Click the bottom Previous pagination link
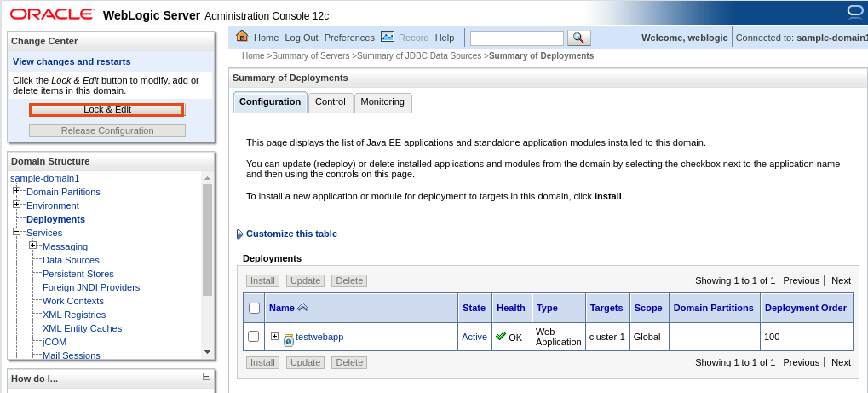 [x=801, y=362]
